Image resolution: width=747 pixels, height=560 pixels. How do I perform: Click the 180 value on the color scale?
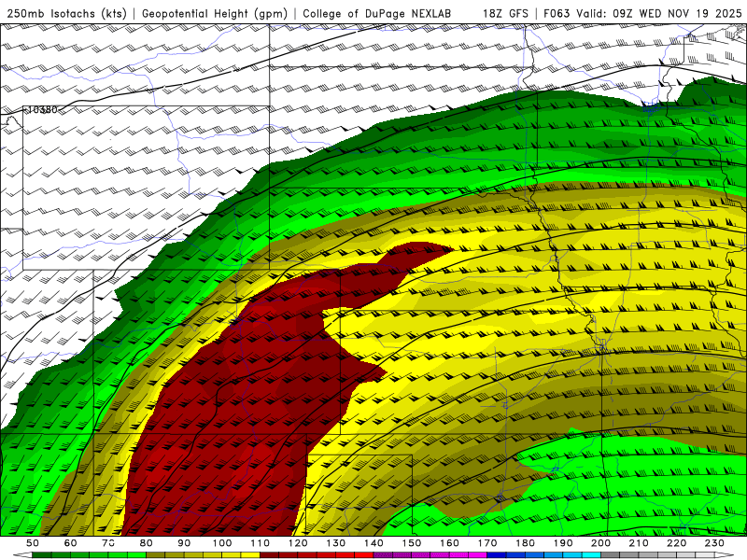tap(525, 543)
